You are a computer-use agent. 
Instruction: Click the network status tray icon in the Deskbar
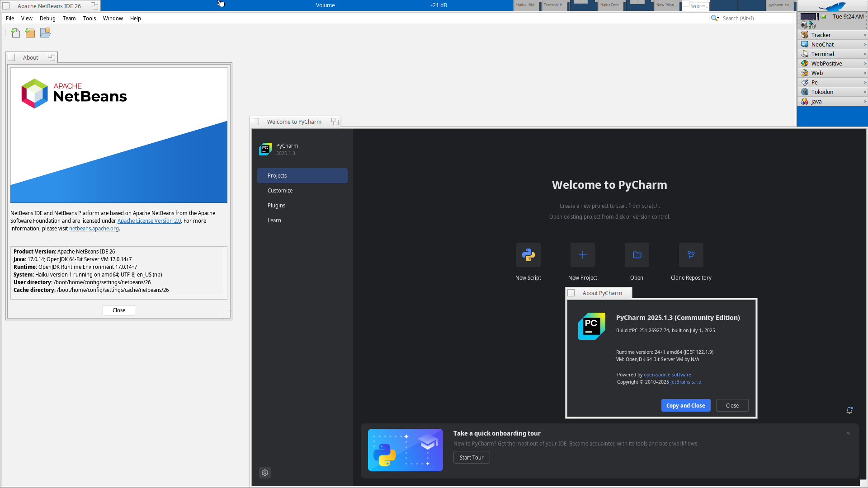(812, 25)
